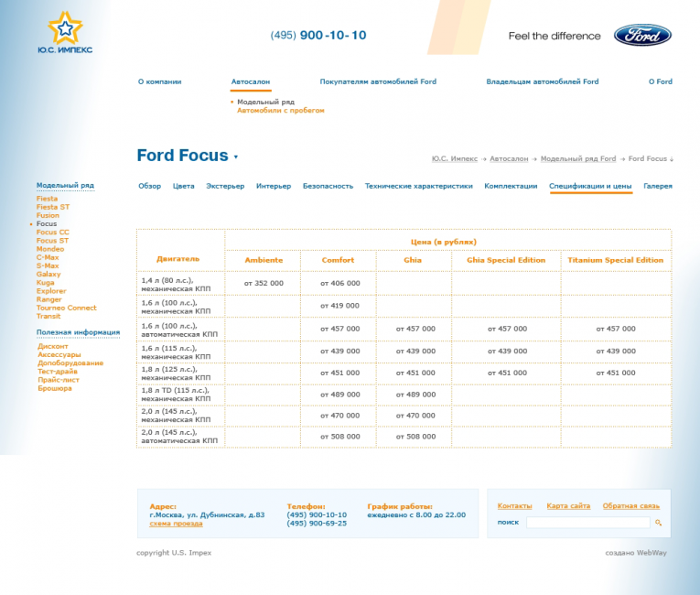Select the Спецификации и цены tab
700x595 pixels.
click(x=590, y=186)
